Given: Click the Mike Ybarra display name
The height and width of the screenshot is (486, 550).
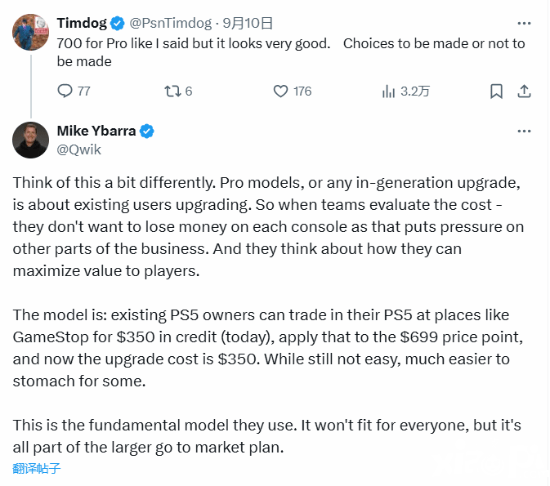Looking at the screenshot, I should [96, 131].
